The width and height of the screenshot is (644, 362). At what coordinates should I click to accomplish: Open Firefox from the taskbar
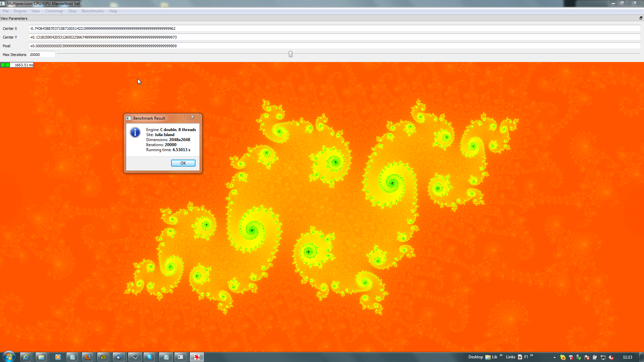(88, 357)
